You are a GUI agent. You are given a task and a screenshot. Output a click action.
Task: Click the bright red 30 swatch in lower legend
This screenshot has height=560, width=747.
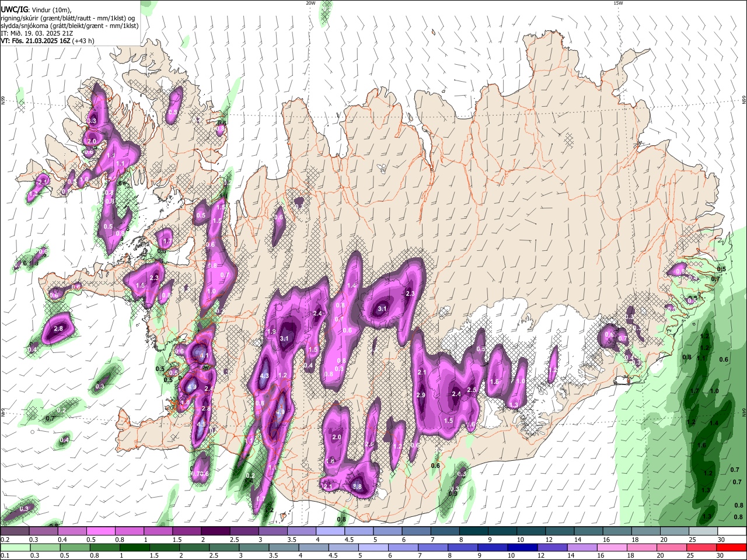coord(732,547)
